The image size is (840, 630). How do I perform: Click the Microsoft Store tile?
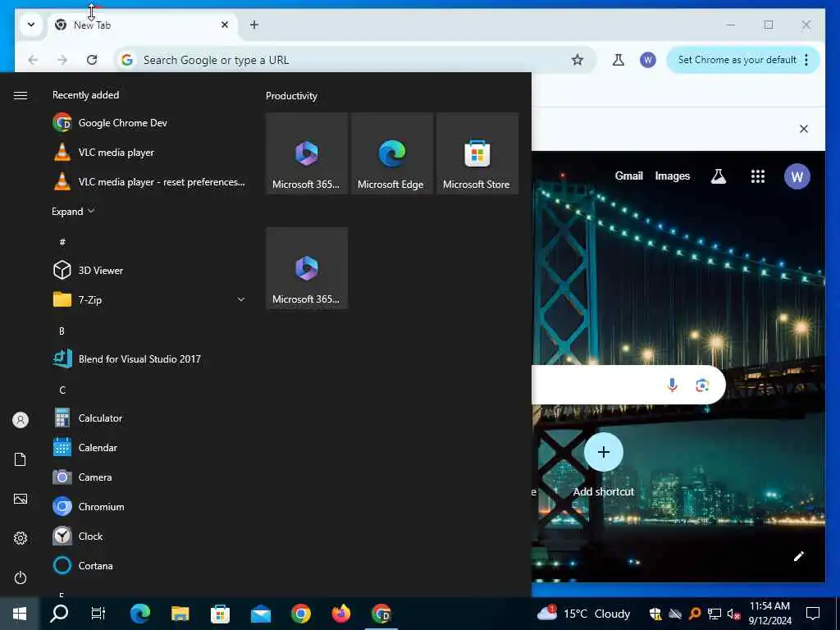477,153
